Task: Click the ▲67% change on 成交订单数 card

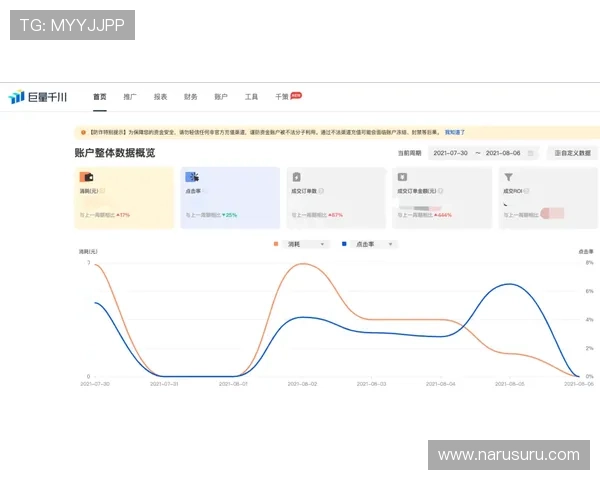Action: point(335,215)
